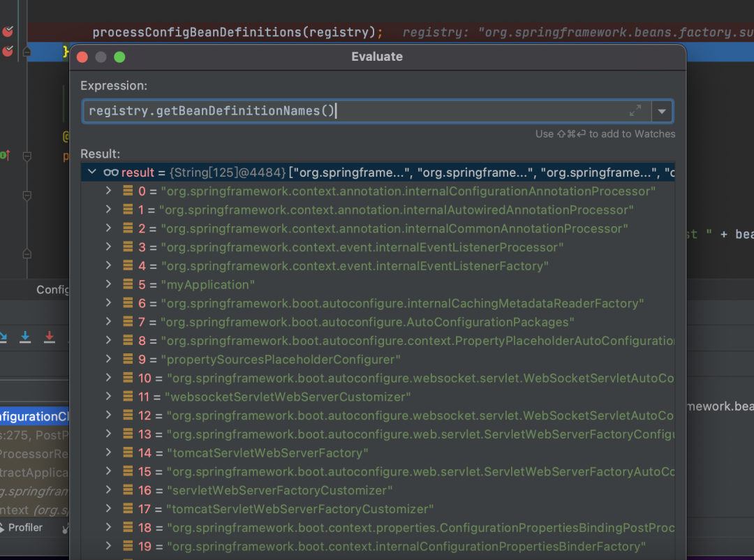The height and width of the screenshot is (560, 754).
Task: Close the Evaluate dialog with red button
Action: click(x=82, y=57)
